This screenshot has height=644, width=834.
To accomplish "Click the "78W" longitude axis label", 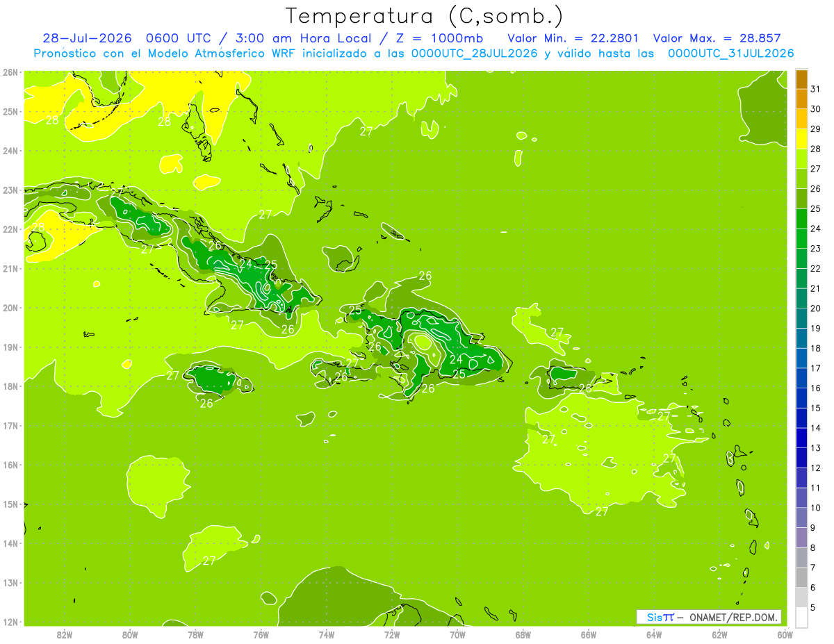I will [x=195, y=634].
